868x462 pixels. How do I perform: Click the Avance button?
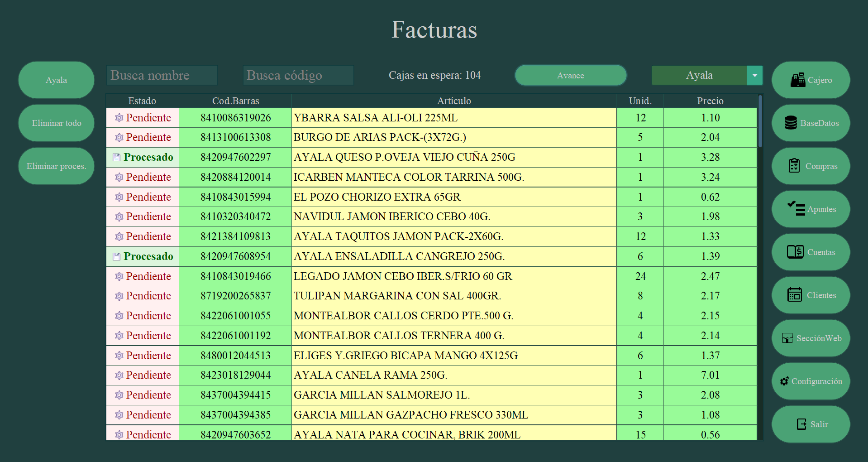(x=571, y=75)
